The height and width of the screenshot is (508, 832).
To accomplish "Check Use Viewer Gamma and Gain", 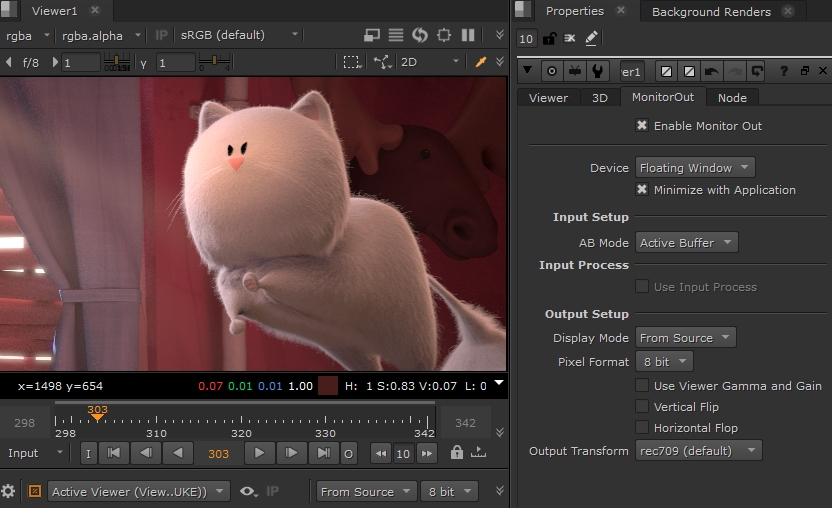I will 642,385.
